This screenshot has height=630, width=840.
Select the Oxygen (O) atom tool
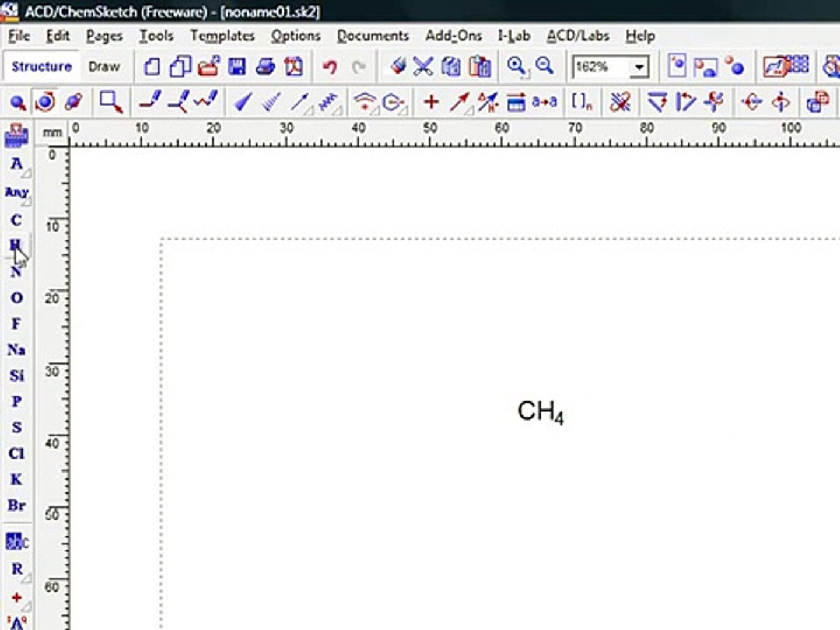[16, 297]
